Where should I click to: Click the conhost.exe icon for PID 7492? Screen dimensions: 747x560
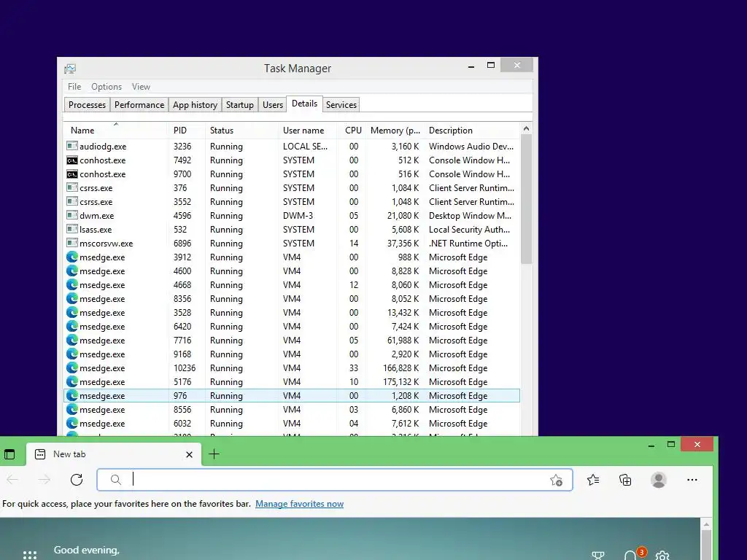(x=72, y=160)
